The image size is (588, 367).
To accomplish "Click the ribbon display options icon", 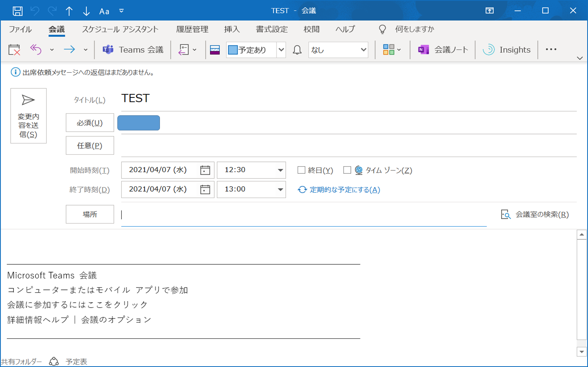I will pyautogui.click(x=490, y=11).
